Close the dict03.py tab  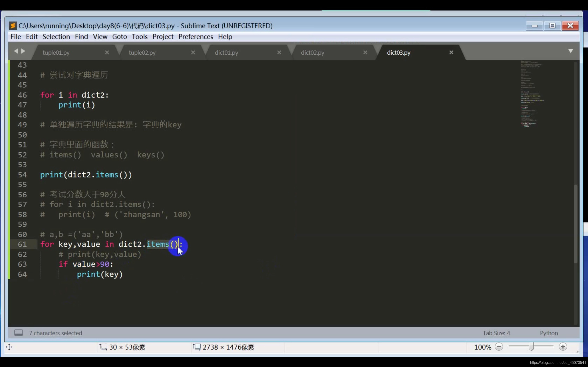(x=451, y=53)
